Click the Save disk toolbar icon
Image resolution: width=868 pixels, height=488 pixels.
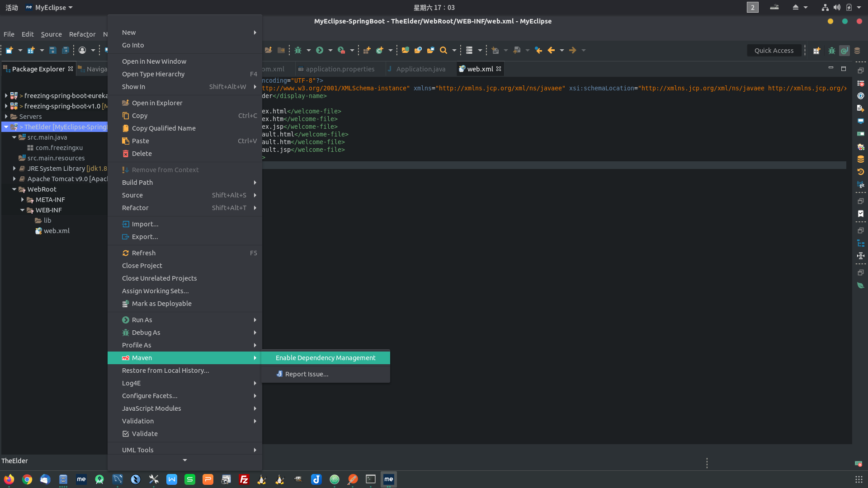[53, 50]
